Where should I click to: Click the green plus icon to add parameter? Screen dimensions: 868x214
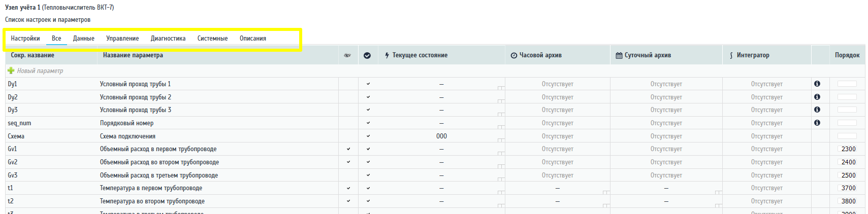coord(11,71)
